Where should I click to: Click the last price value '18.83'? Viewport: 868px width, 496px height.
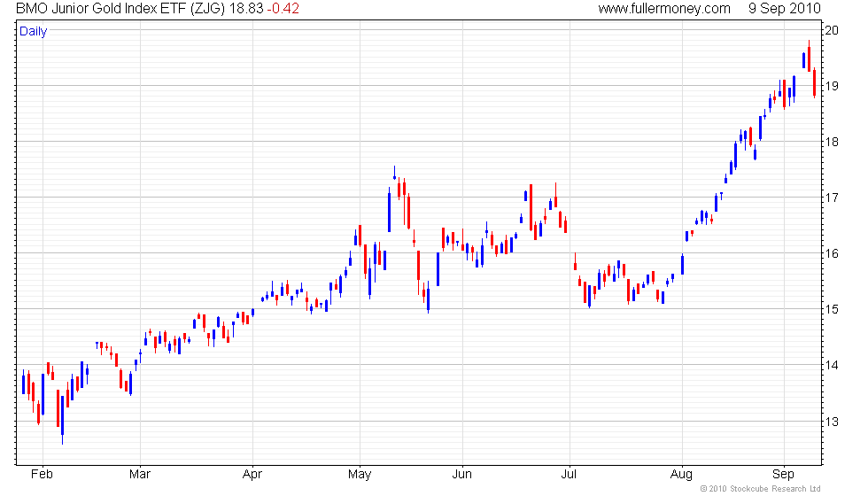(246, 8)
